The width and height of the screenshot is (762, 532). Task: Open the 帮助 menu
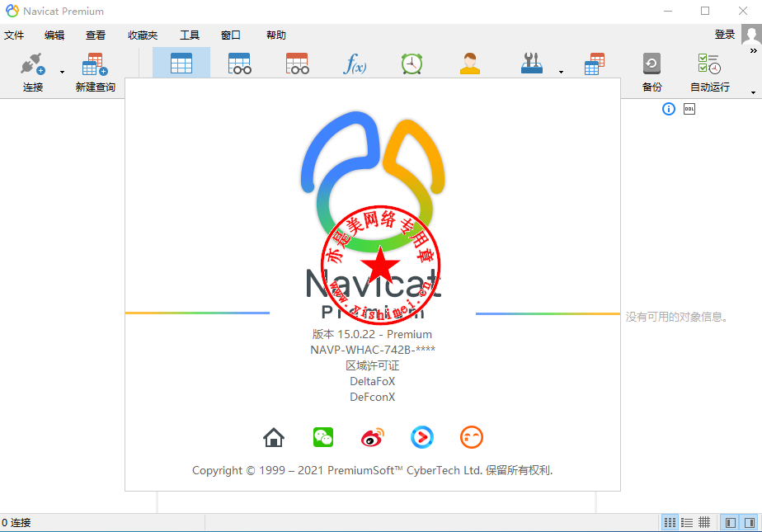point(276,35)
